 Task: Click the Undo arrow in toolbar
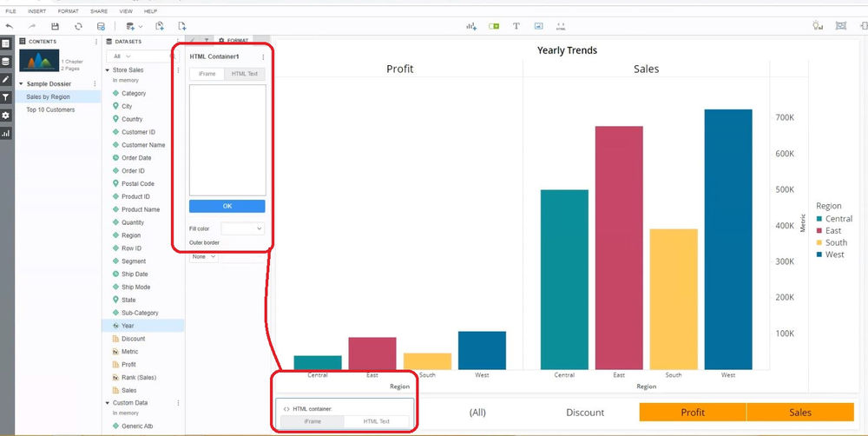point(10,26)
